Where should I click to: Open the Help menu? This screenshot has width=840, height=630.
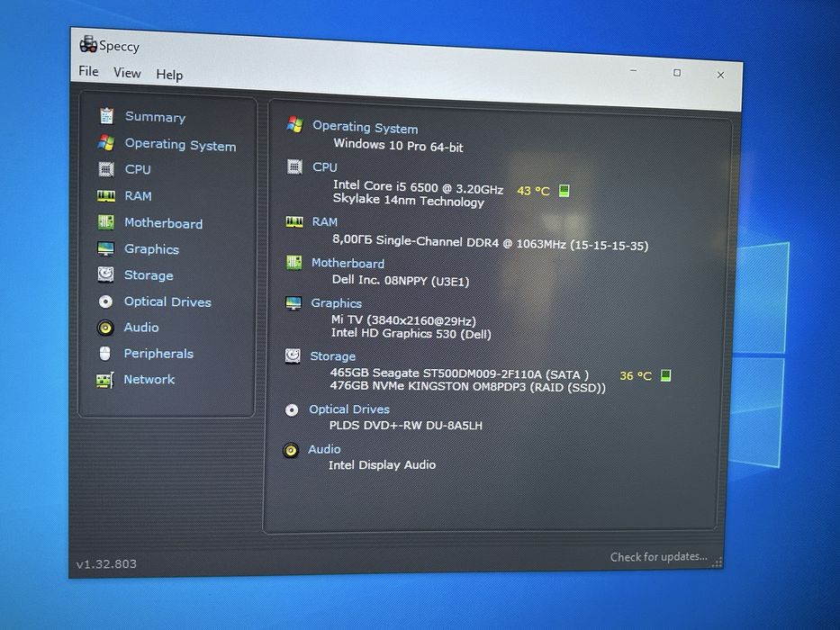coord(169,75)
